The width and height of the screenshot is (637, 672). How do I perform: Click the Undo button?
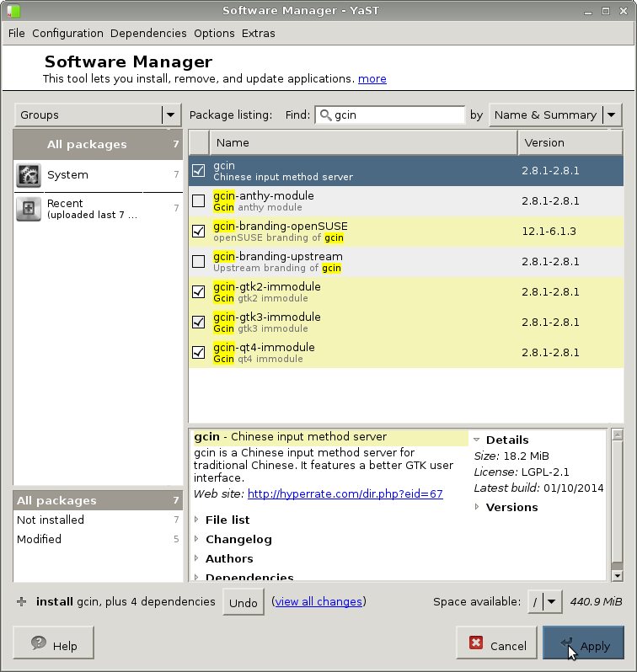[244, 603]
